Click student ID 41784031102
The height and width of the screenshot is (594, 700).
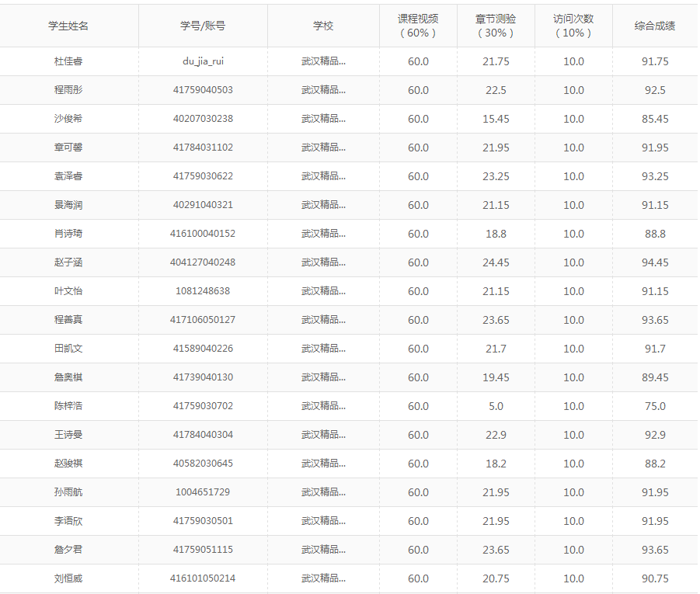pyautogui.click(x=203, y=148)
